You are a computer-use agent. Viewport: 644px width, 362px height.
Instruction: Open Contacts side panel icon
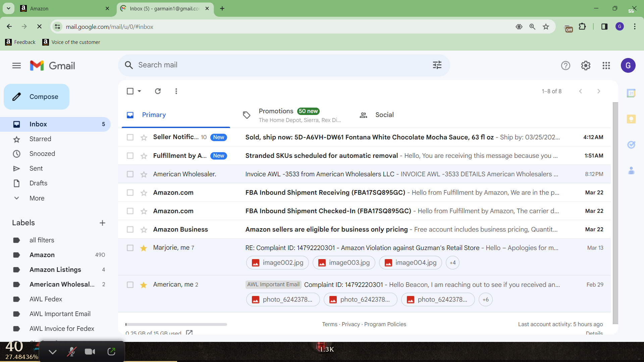click(631, 171)
